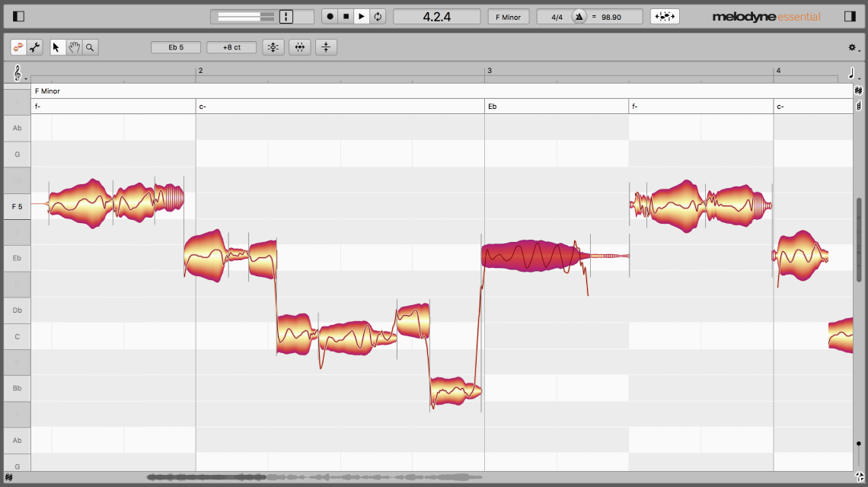868x487 pixels.
Task: Click the Db pitch ruler key
Action: click(18, 310)
